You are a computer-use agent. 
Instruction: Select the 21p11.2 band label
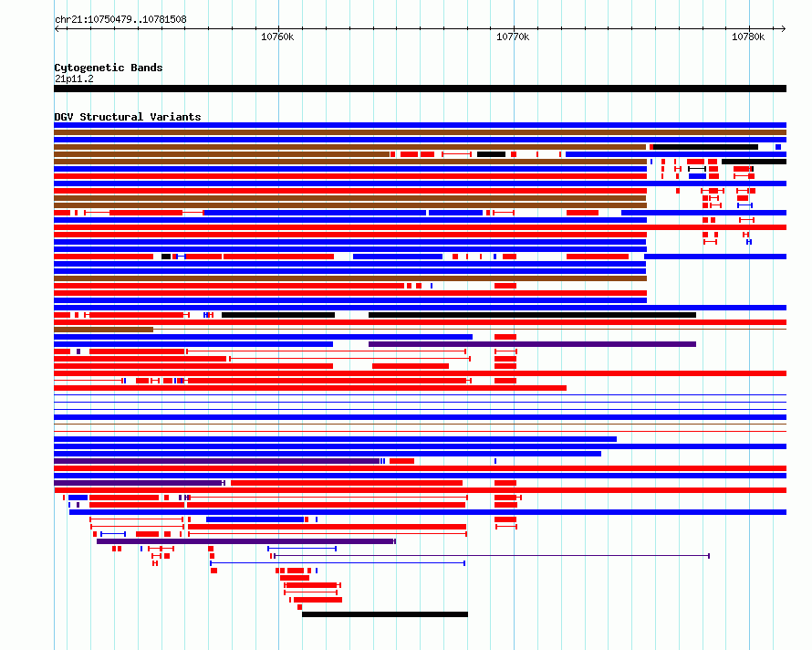coord(74,79)
